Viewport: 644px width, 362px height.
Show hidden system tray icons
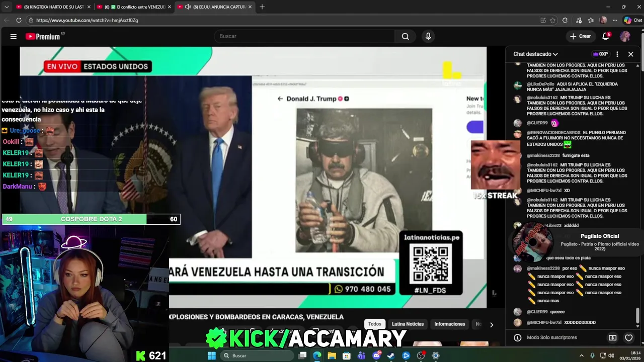tap(582, 355)
